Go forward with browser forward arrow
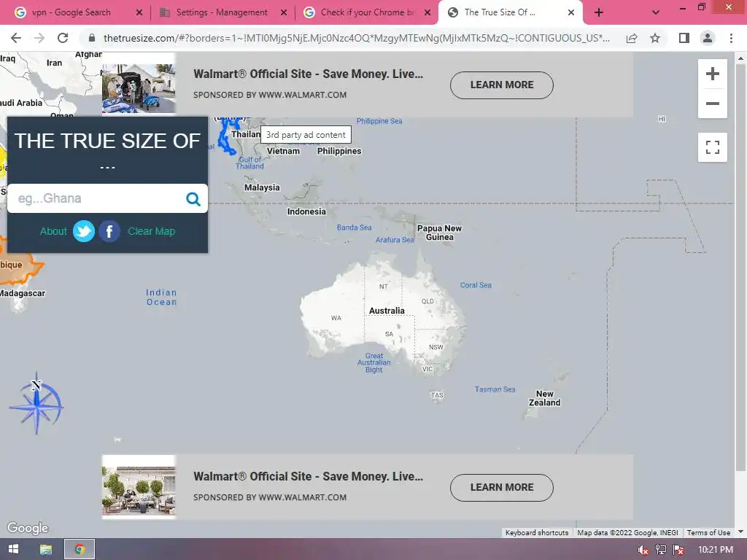Image resolution: width=747 pixels, height=560 pixels. click(39, 38)
